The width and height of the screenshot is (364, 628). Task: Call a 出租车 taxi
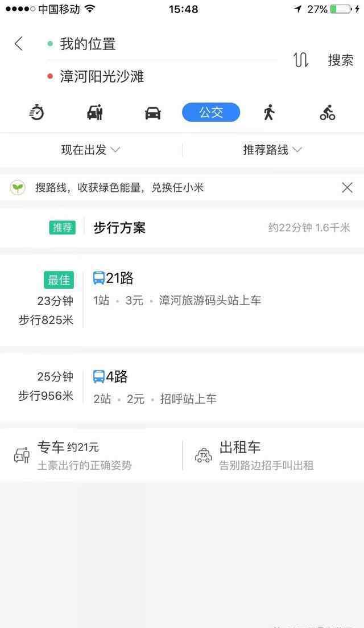(273, 455)
